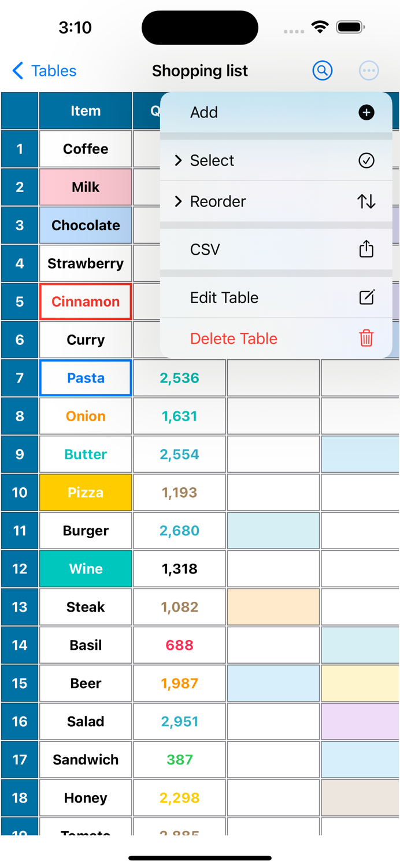Select the yellow Pizza cell
The width and height of the screenshot is (400, 868).
[85, 492]
